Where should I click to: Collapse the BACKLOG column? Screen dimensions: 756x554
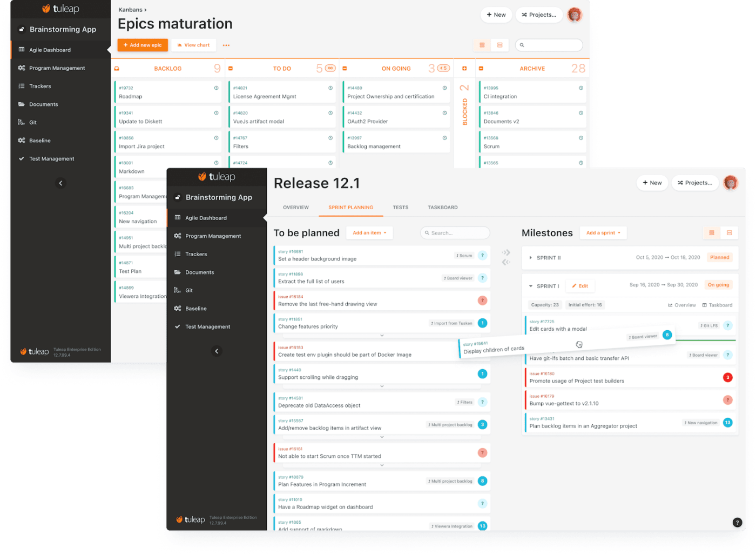(x=117, y=69)
